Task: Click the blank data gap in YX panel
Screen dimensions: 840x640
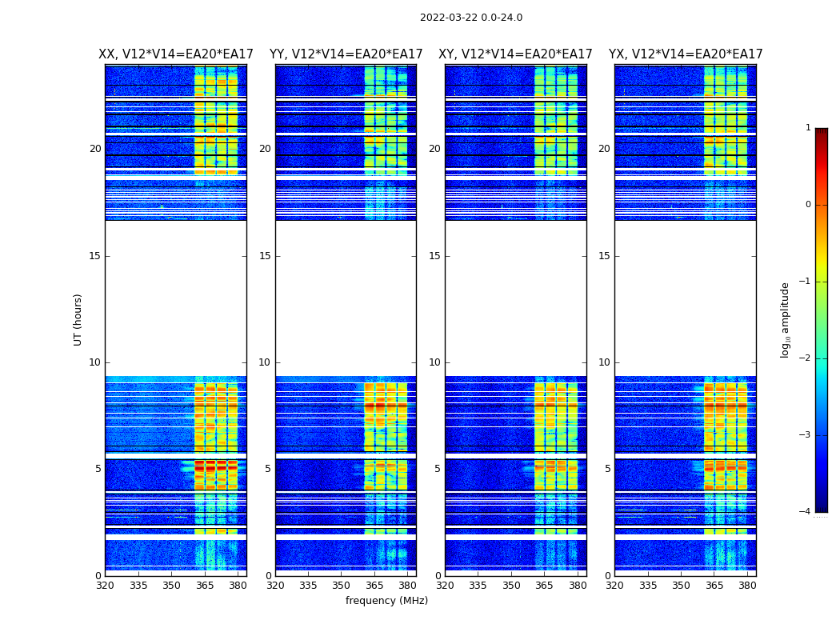Action: point(685,298)
